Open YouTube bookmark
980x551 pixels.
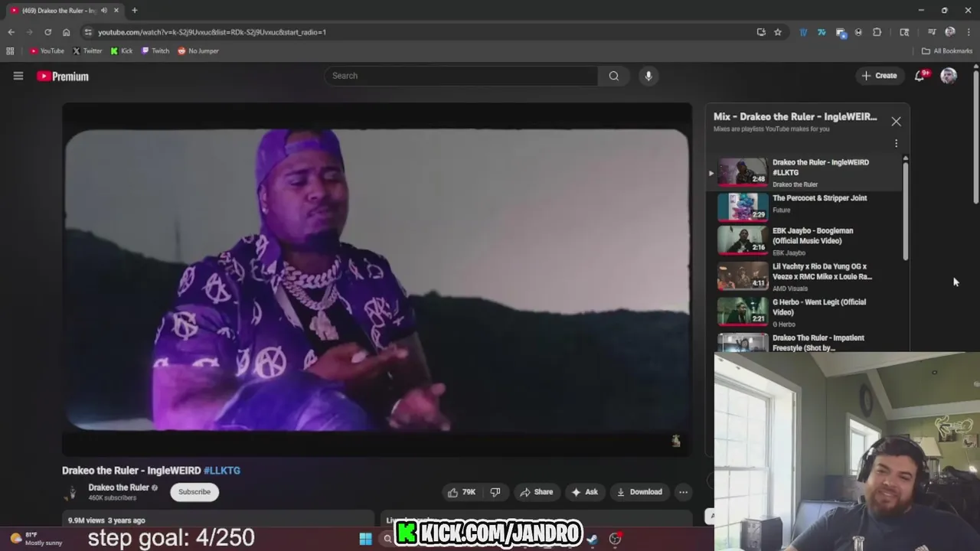(x=47, y=51)
